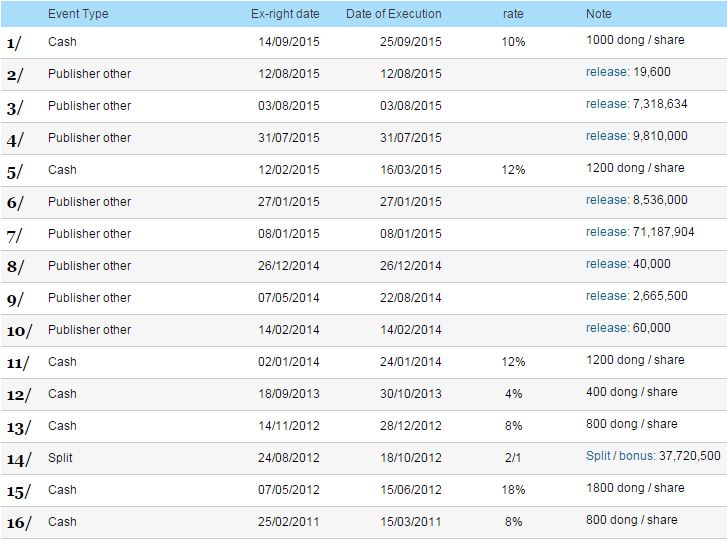
Task: Open the release link for 60,000
Action: click(x=607, y=328)
